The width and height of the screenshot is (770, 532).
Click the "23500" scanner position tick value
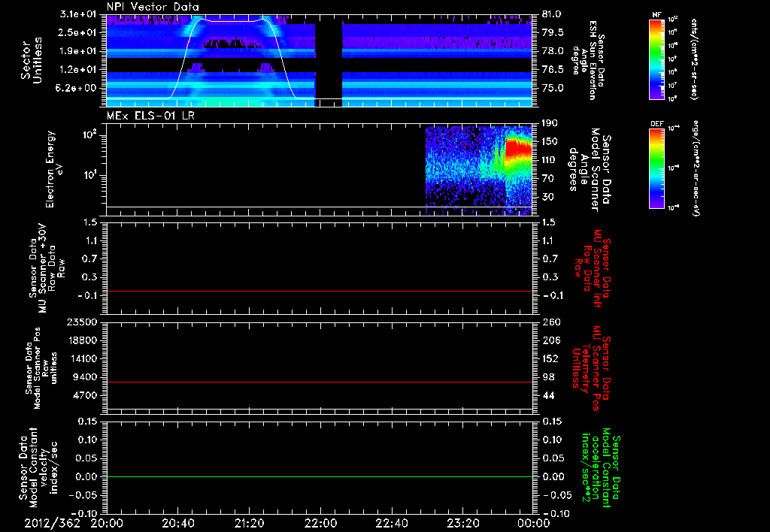(x=81, y=322)
